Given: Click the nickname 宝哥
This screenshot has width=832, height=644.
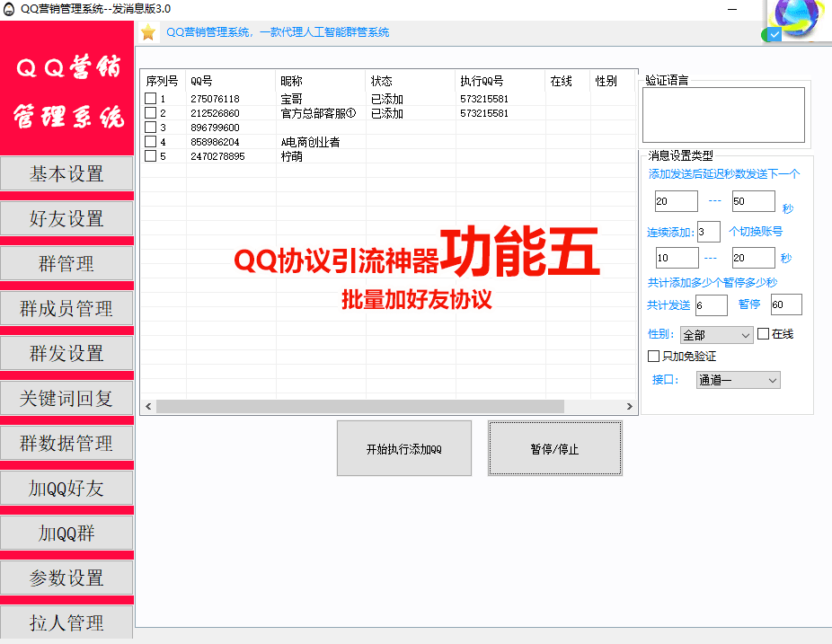Looking at the screenshot, I should click(291, 99).
